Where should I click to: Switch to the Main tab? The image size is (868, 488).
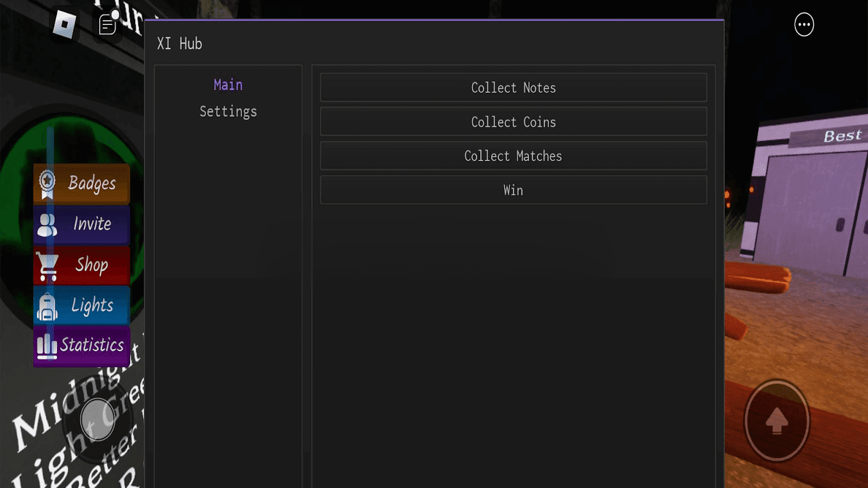[x=228, y=85]
